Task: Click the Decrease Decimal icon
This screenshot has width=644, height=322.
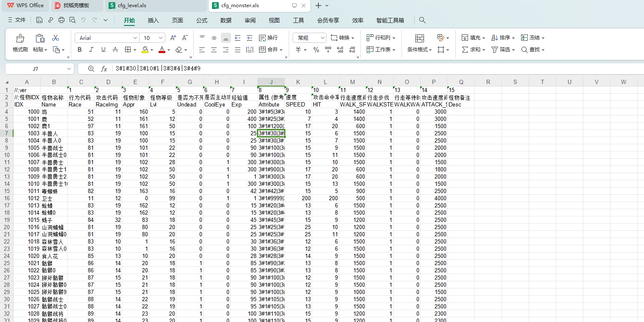Action: point(352,50)
